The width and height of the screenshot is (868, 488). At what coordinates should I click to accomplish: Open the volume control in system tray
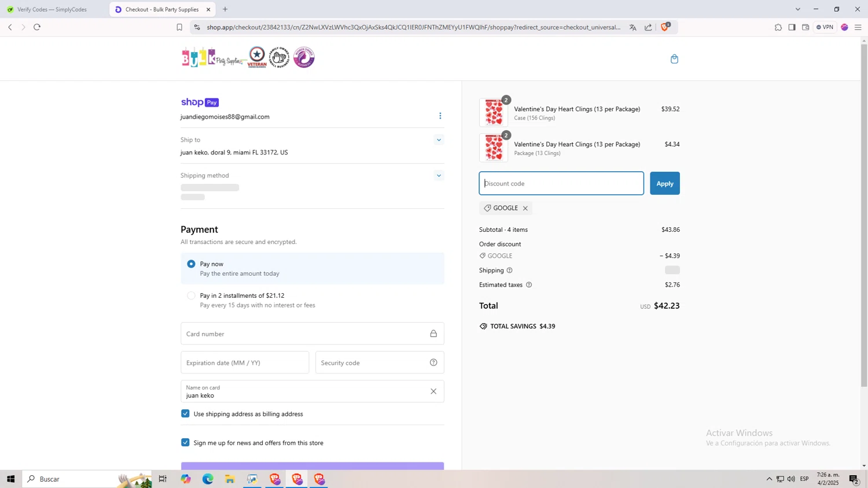pos(791,479)
